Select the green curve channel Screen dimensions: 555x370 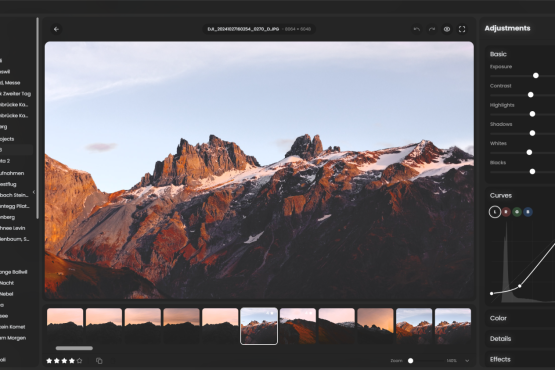point(517,212)
